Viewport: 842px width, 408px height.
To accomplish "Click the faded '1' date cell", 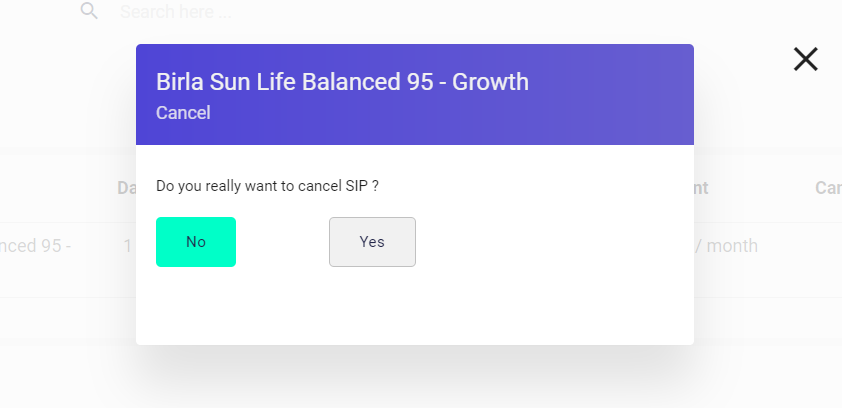I will pos(128,246).
